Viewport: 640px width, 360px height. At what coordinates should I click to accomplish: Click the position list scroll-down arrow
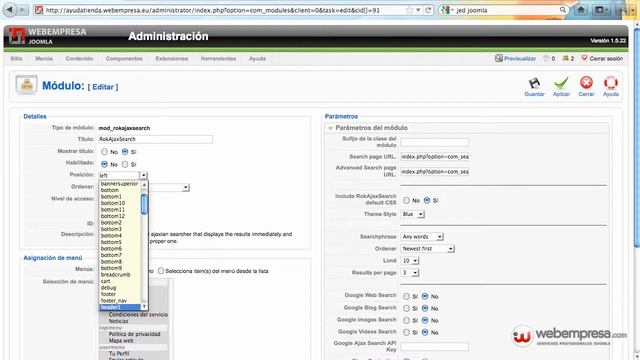[144, 307]
